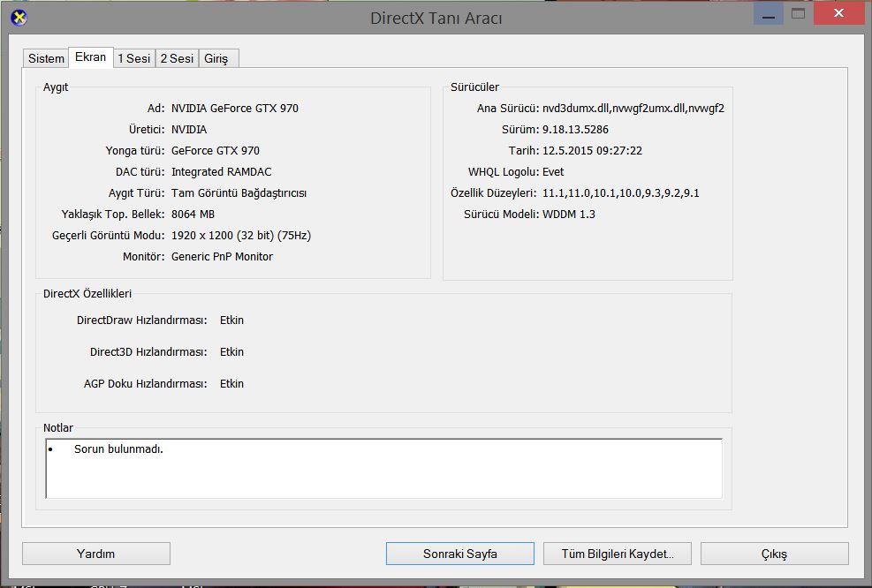Open the 2 Sesi tab

[177, 58]
